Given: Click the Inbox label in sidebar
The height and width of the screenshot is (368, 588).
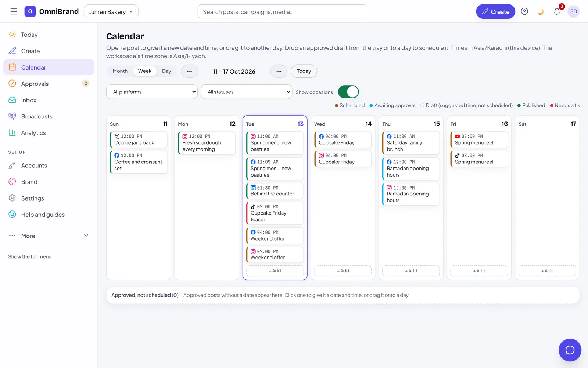Looking at the screenshot, I should point(29,100).
